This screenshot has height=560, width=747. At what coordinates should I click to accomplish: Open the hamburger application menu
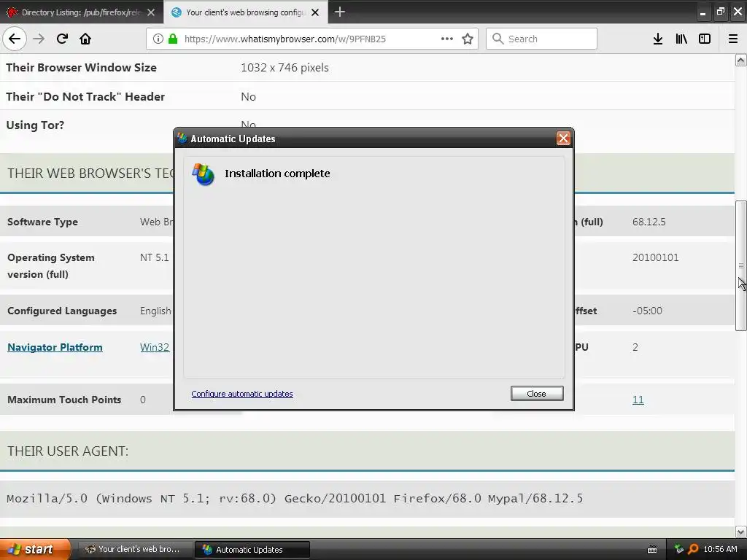click(x=733, y=39)
